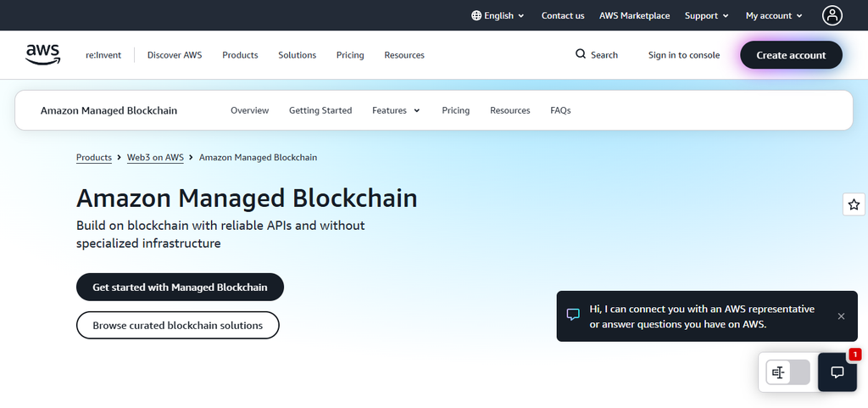Open the product Resources tab

coord(509,110)
